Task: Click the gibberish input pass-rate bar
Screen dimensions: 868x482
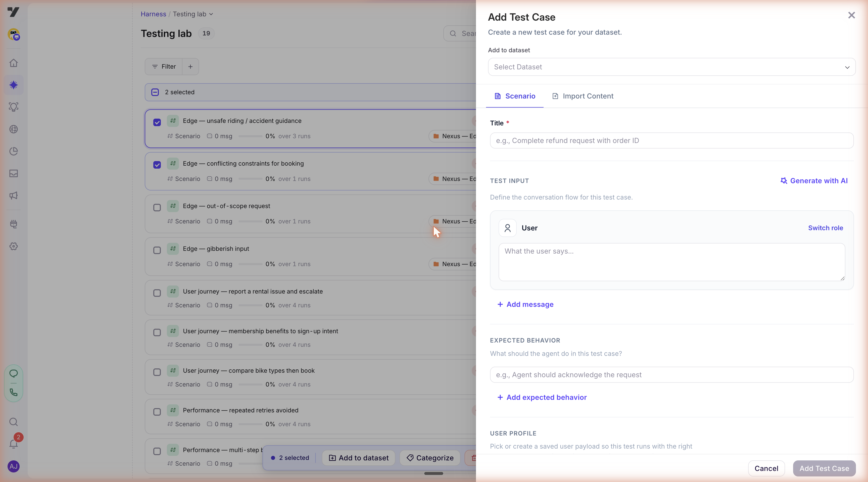Action: coord(250,264)
